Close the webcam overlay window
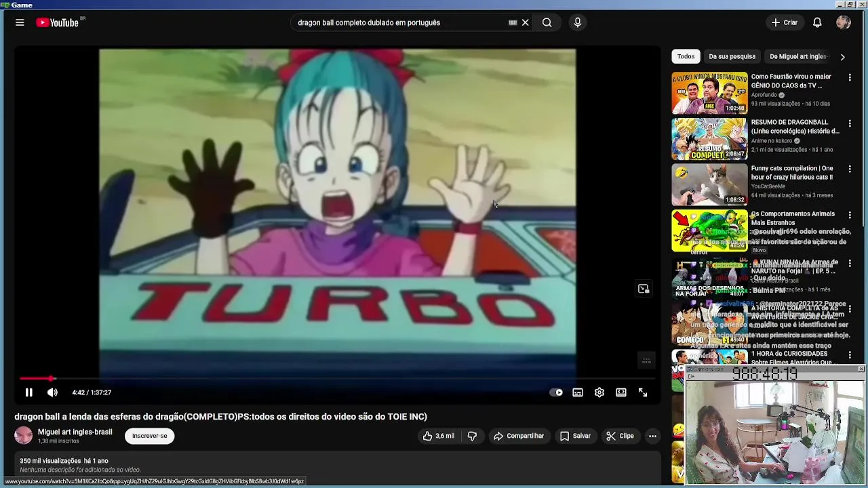This screenshot has height=488, width=868. point(861,369)
